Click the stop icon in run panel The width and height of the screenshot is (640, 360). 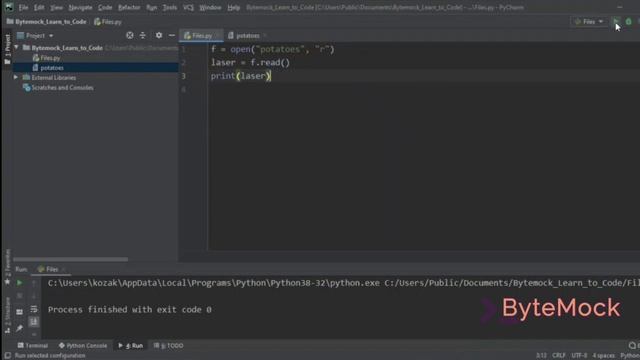click(19, 296)
